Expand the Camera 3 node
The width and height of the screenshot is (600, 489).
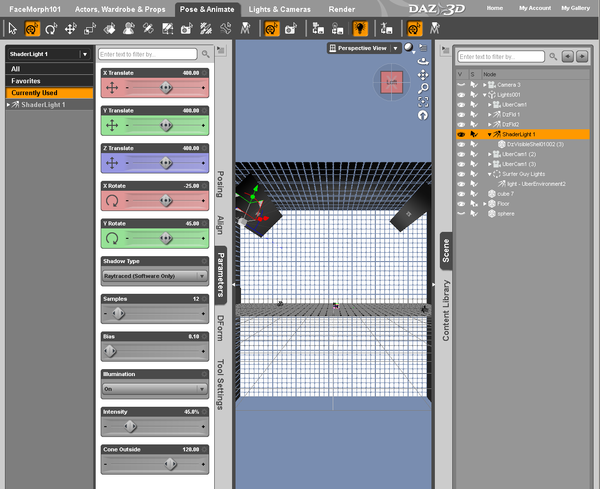(484, 85)
